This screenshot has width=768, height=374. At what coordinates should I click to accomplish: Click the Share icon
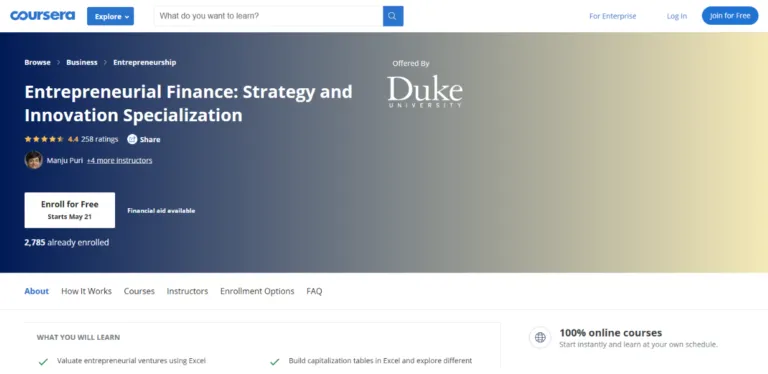pyautogui.click(x=132, y=139)
